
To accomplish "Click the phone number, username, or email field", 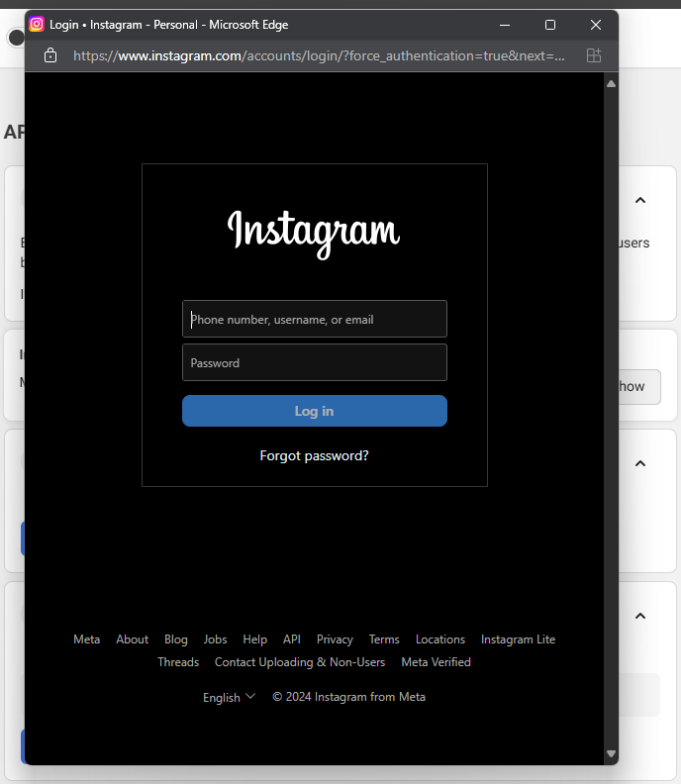I will tap(315, 320).
